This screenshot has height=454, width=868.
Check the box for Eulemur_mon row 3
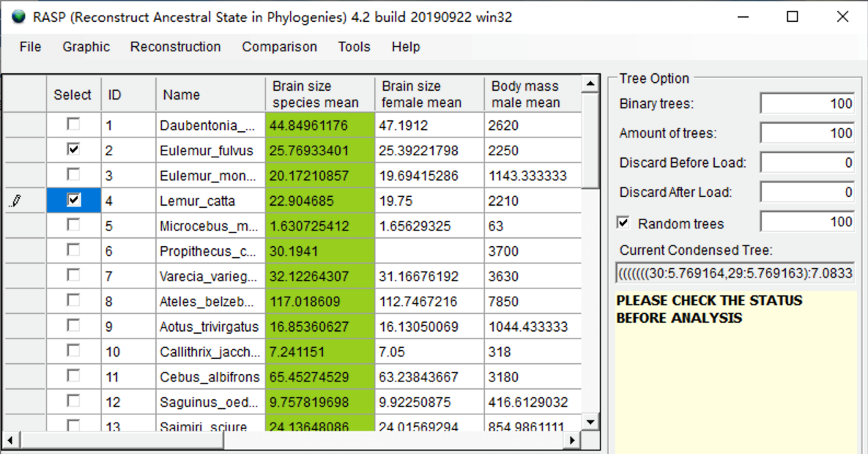click(x=73, y=174)
